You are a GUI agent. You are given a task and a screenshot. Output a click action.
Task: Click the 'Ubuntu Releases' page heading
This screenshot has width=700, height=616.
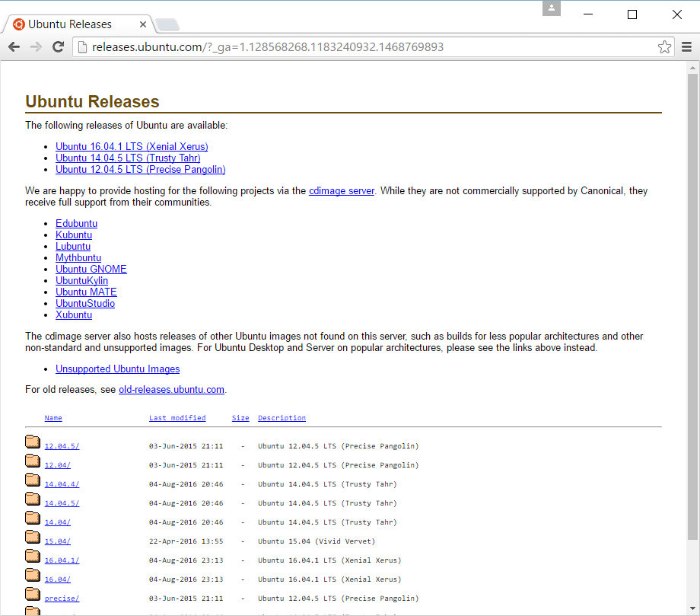[x=92, y=101]
